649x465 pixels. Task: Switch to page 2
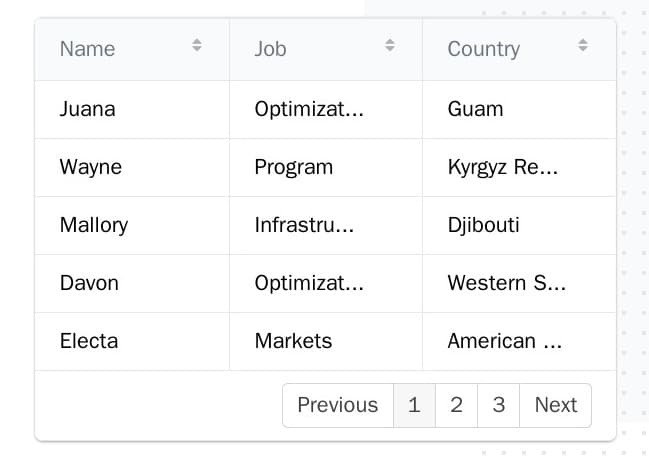pos(456,405)
